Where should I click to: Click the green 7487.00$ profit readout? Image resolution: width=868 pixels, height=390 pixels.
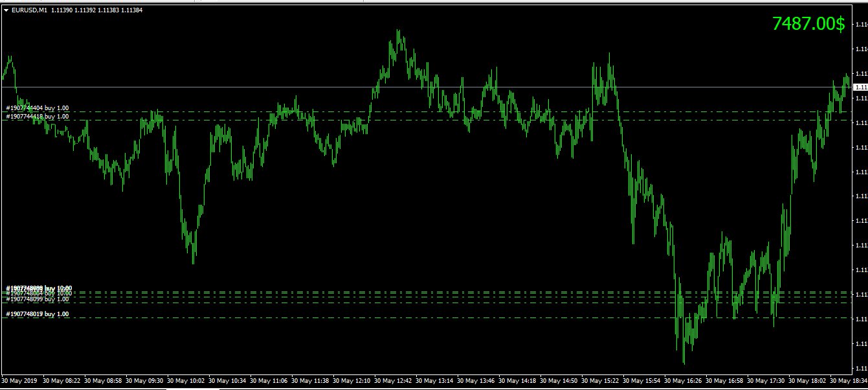pyautogui.click(x=808, y=24)
